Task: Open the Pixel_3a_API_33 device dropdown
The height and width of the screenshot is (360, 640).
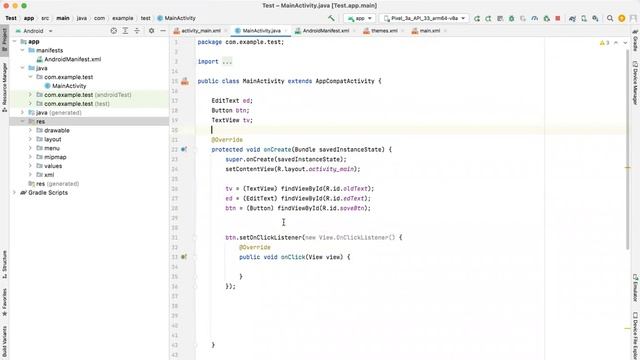Action: [424, 18]
